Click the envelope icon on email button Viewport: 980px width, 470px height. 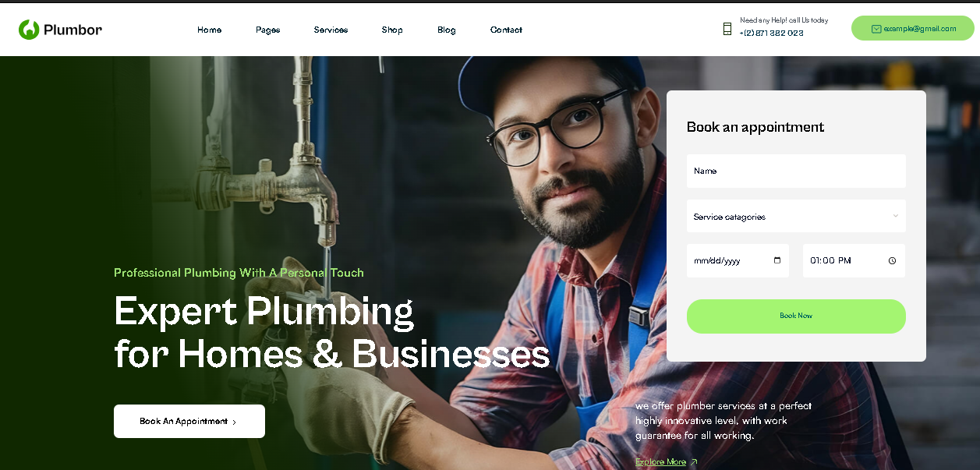[876, 29]
